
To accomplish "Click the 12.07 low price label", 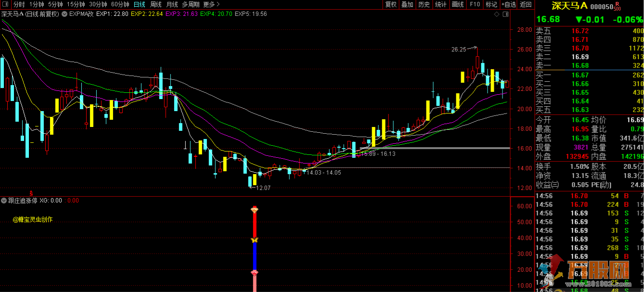I will [263, 188].
